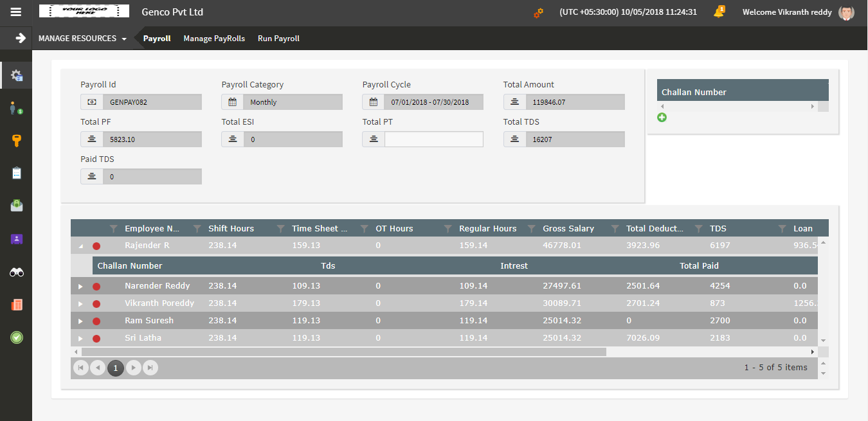868x421 pixels.
Task: Click the Total Amount field 119846.07
Action: point(575,102)
